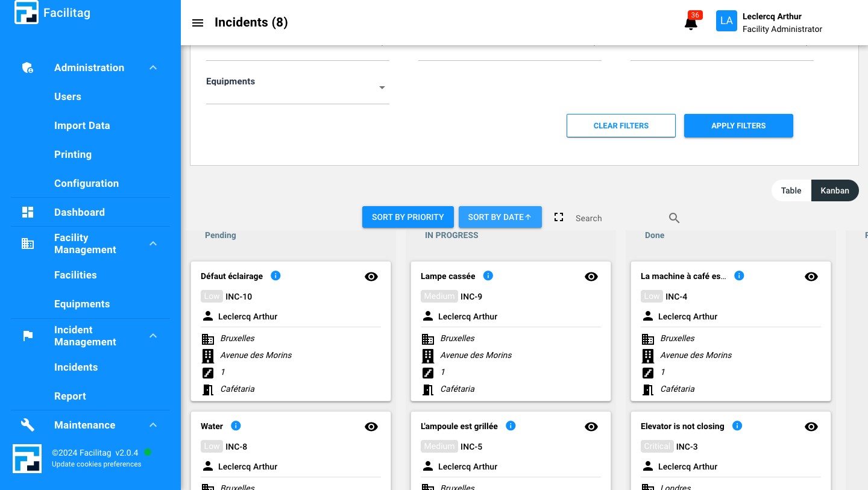Click the Clear Filters button
Viewport: 868px width, 490px height.
(621, 126)
